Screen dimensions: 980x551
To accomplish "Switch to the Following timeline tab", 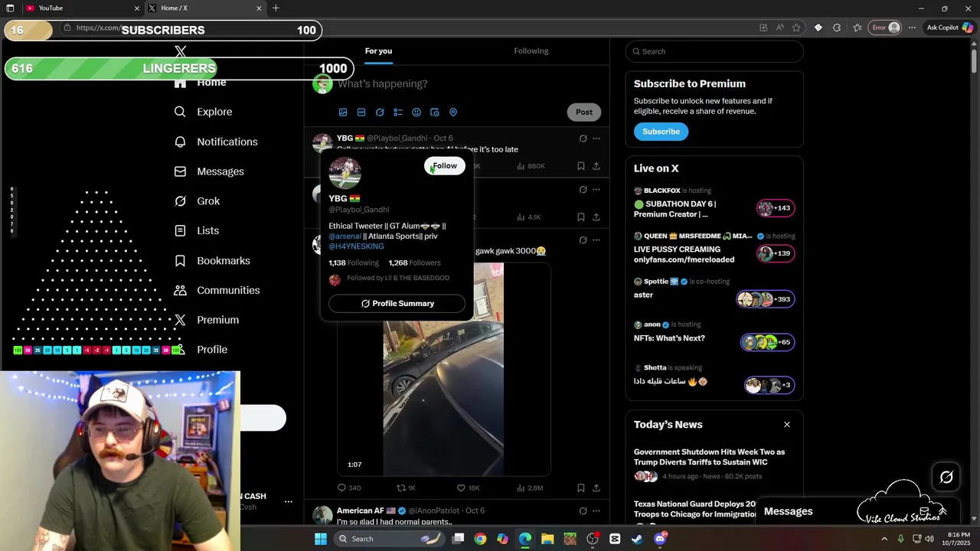I will [x=531, y=51].
